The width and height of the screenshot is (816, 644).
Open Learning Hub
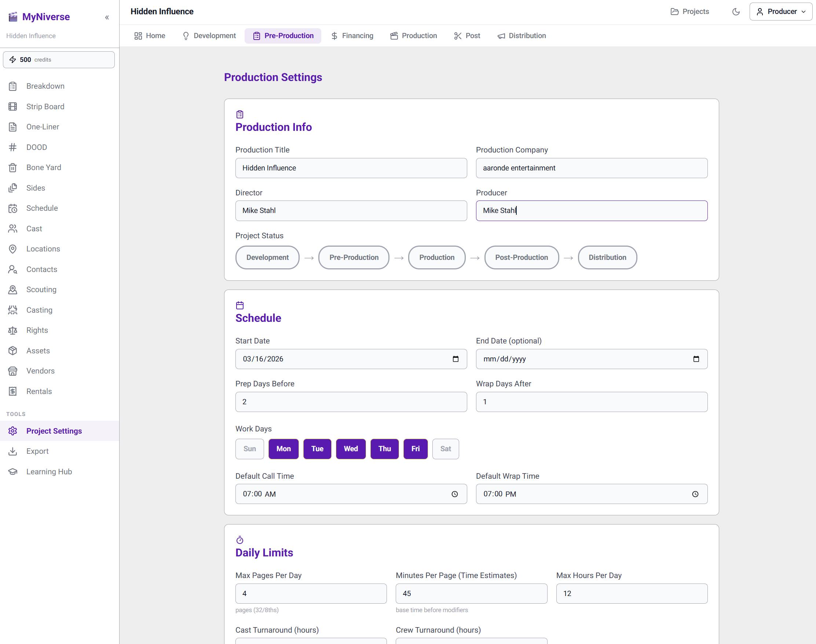[49, 472]
